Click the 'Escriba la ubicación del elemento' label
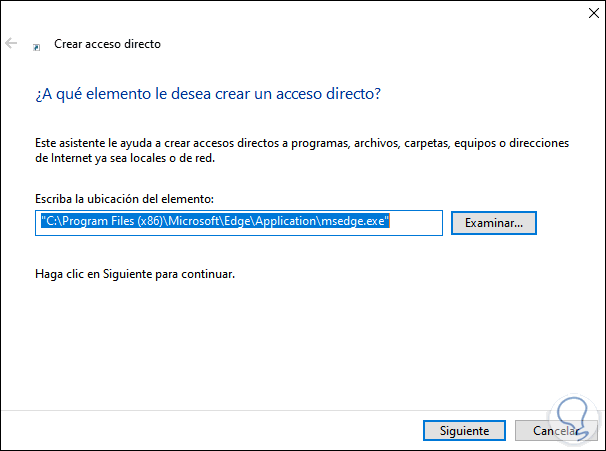The image size is (606, 451). (x=124, y=200)
